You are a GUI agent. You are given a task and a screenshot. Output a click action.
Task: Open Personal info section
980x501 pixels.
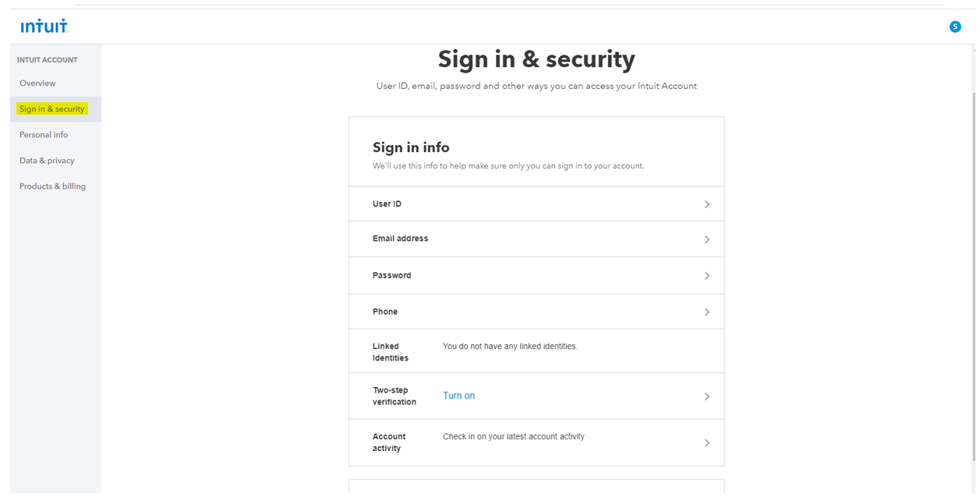click(x=44, y=134)
